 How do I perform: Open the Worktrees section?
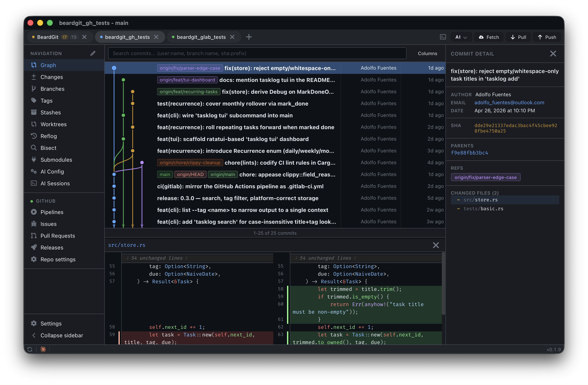tap(64, 125)
